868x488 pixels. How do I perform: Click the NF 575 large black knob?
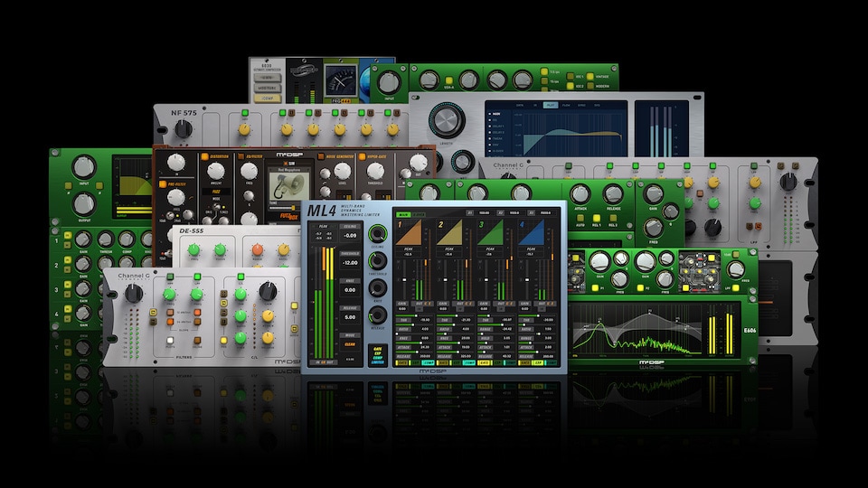coord(184,128)
